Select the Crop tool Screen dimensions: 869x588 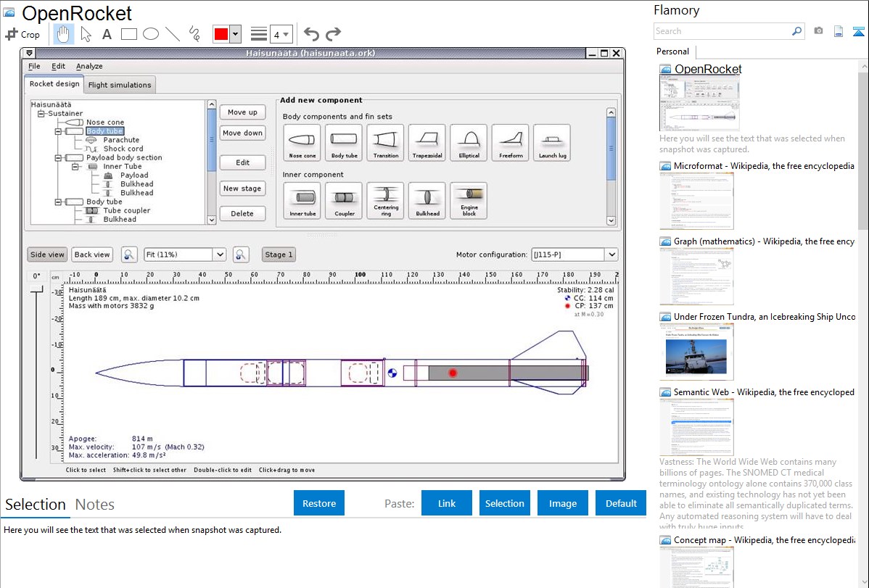pos(22,34)
